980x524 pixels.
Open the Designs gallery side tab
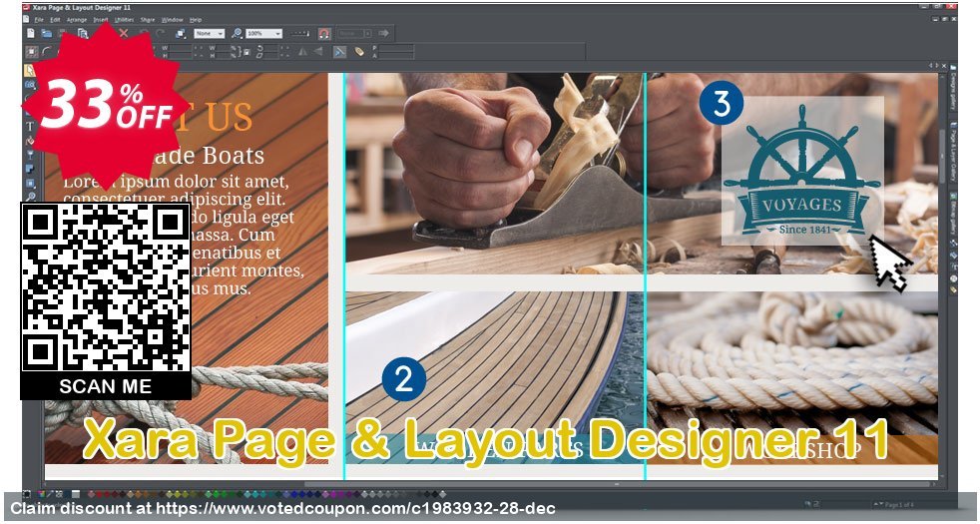953,86
